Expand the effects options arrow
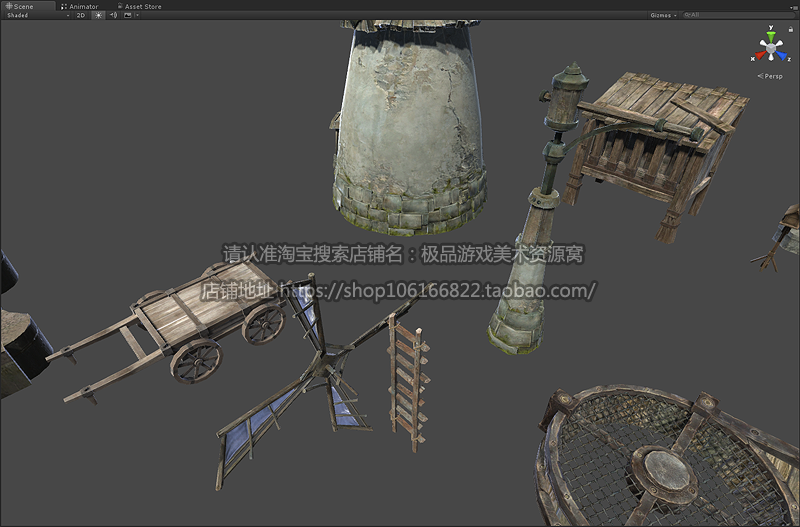The image size is (800, 527). (x=137, y=15)
